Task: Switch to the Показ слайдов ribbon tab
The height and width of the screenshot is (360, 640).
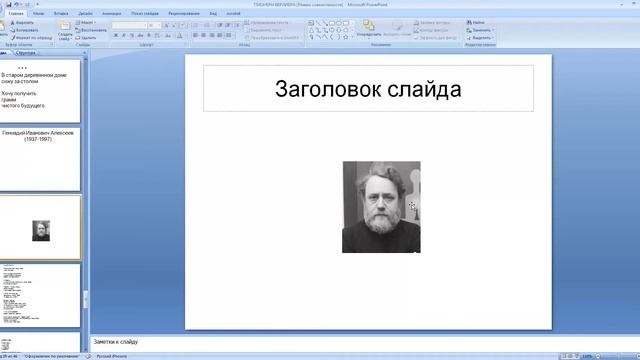Action: (x=145, y=13)
